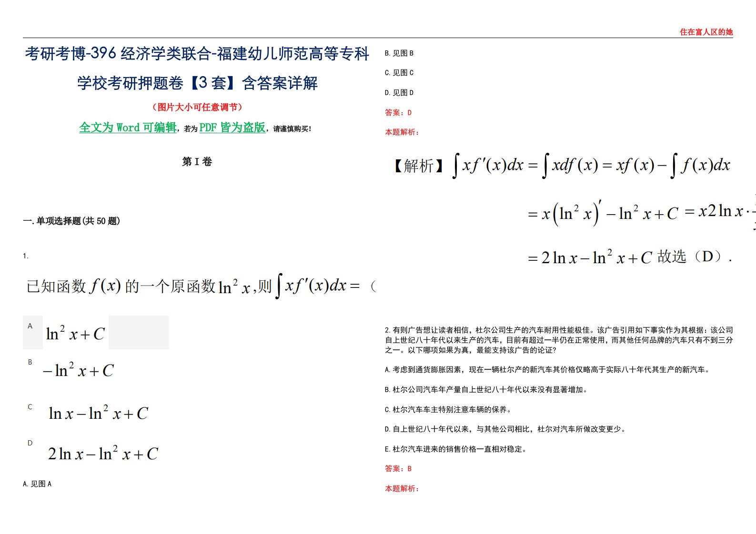This screenshot has width=756, height=534.
Task: Click the answer choice C. 见图C
Action: (x=399, y=73)
